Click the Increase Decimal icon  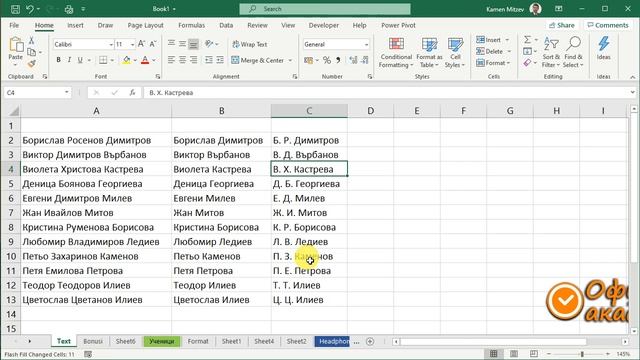[x=353, y=60]
